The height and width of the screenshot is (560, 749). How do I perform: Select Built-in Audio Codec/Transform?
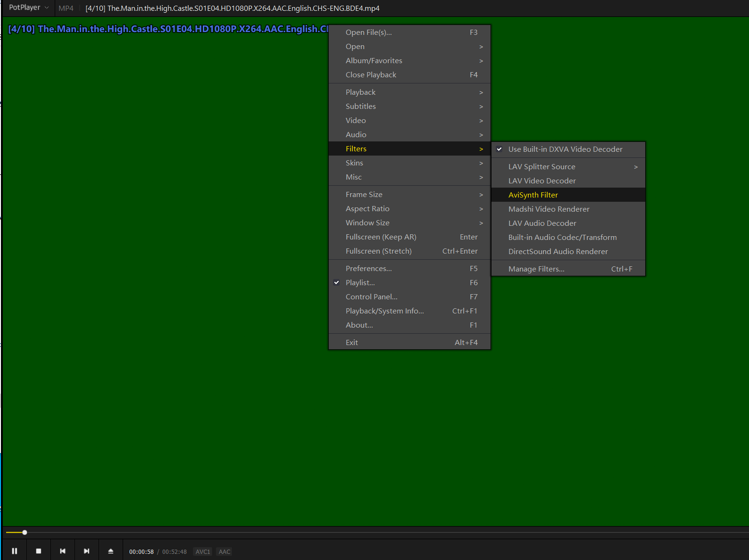point(568,238)
